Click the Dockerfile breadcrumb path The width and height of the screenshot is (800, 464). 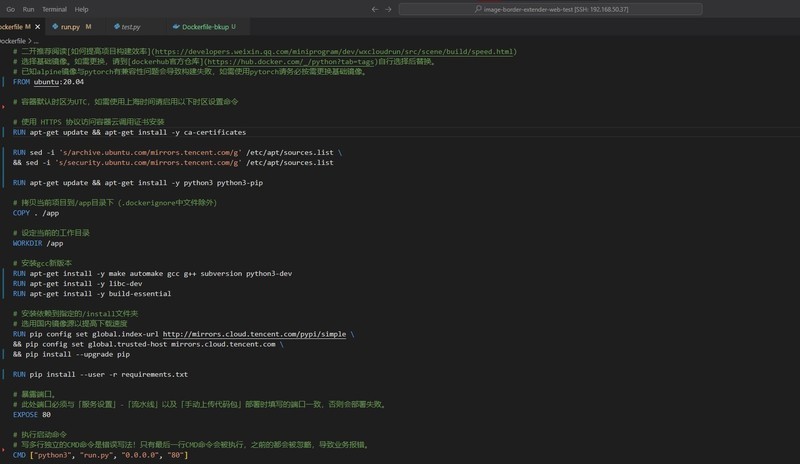click(x=12, y=41)
